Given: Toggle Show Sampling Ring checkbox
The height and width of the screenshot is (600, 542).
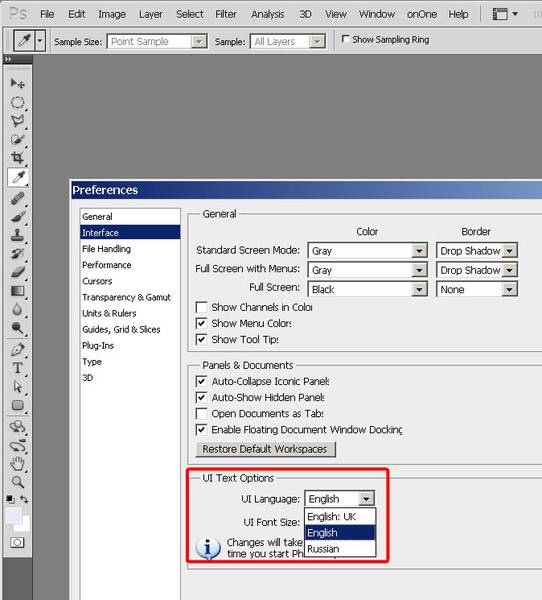Looking at the screenshot, I should click(x=345, y=39).
